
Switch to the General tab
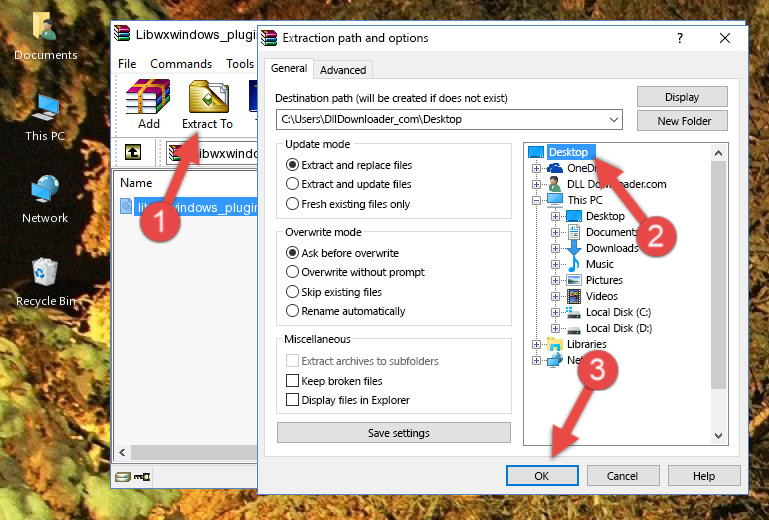coord(289,68)
